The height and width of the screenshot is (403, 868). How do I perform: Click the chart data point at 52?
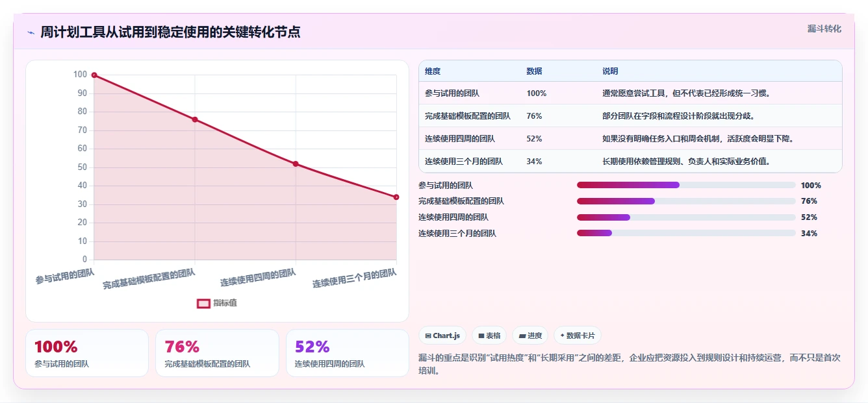pos(296,164)
